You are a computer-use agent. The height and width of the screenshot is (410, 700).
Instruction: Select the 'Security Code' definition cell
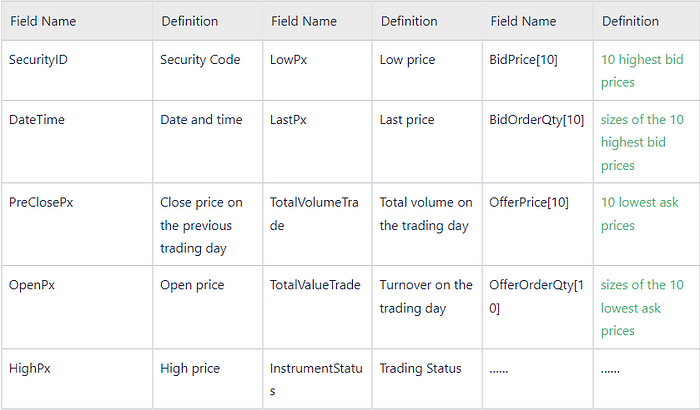pos(208,70)
